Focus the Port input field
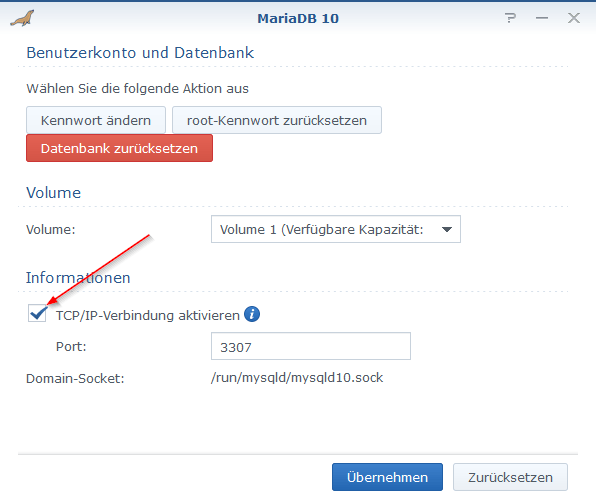The width and height of the screenshot is (596, 497). [311, 346]
